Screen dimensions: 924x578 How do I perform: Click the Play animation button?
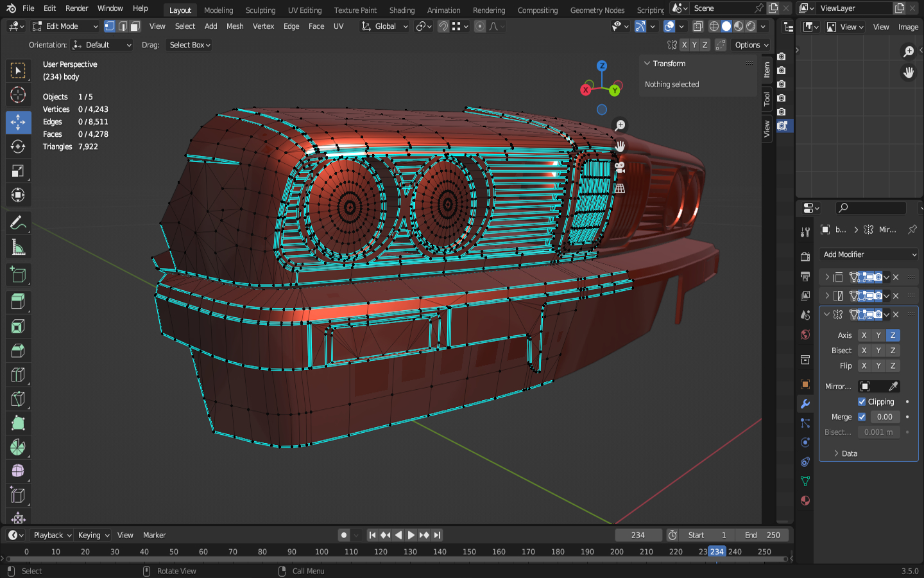[x=411, y=535]
